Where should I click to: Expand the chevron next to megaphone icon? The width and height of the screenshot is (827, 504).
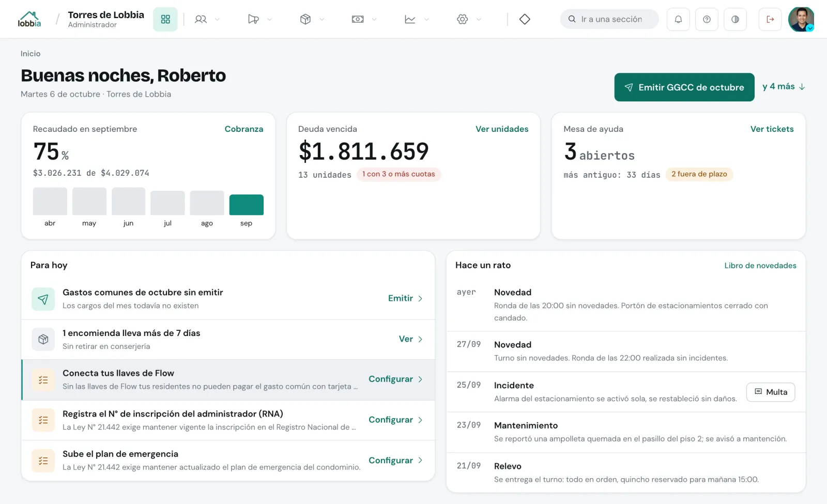point(269,20)
